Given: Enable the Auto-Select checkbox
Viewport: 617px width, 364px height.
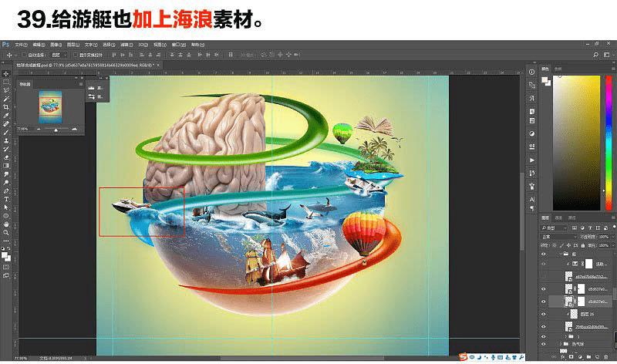Looking at the screenshot, I should (24, 55).
